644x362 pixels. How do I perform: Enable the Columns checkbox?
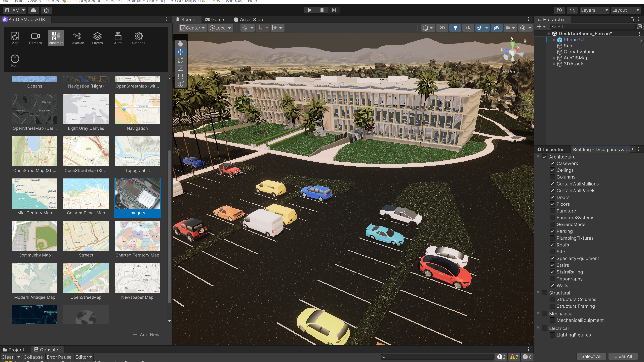coord(552,177)
